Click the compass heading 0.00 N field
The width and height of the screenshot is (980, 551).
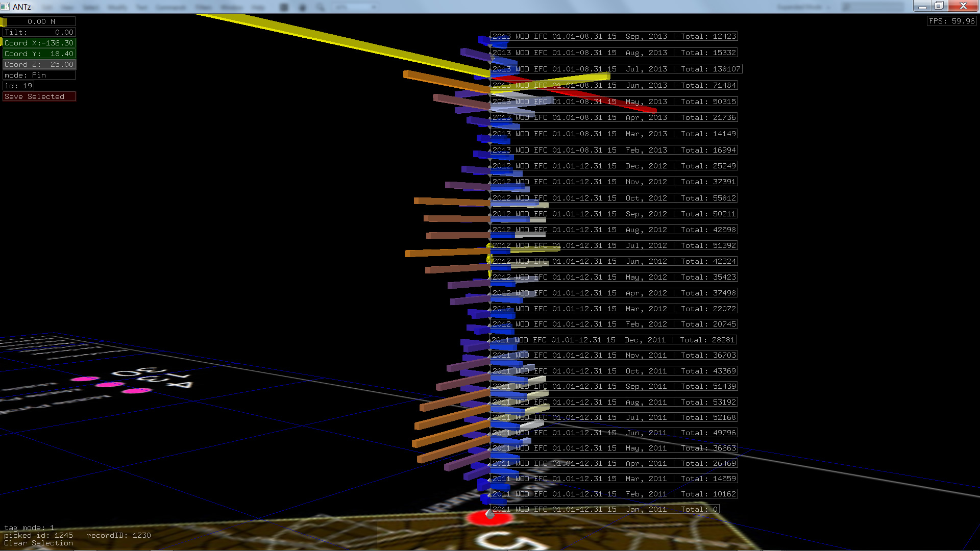[40, 21]
